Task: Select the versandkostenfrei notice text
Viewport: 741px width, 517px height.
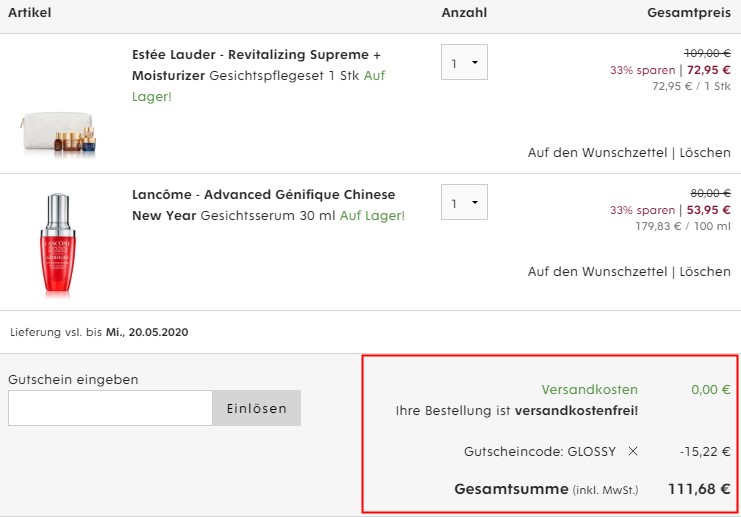Action: tap(517, 411)
